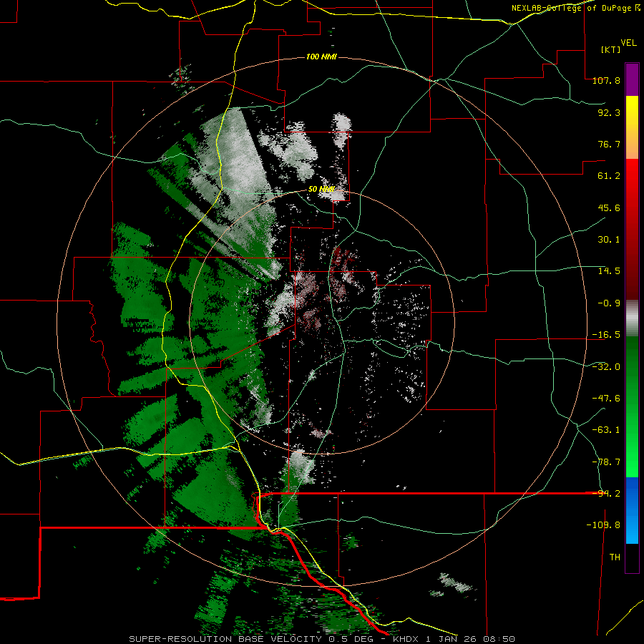Click the 76.7 legend value
This screenshot has width=644, height=644.
(x=609, y=144)
